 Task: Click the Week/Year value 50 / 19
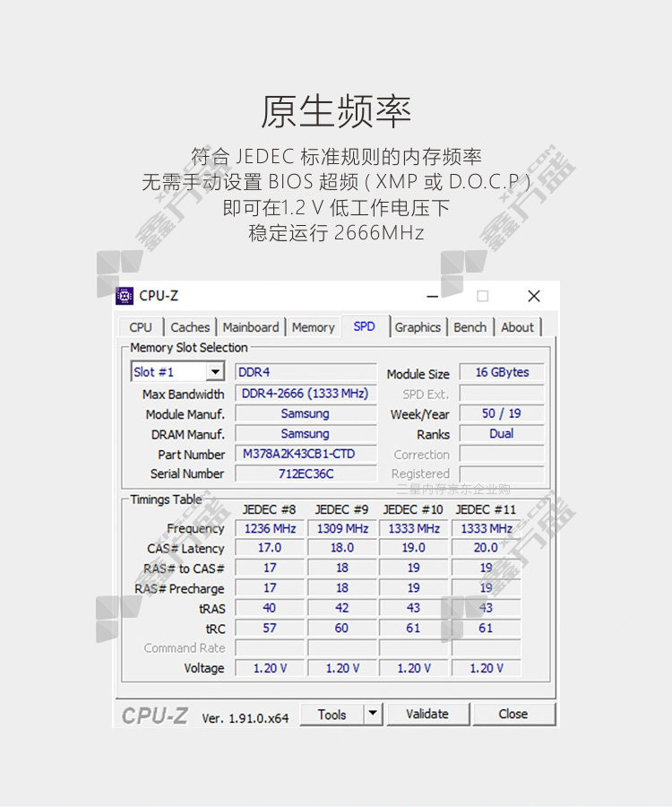[502, 413]
